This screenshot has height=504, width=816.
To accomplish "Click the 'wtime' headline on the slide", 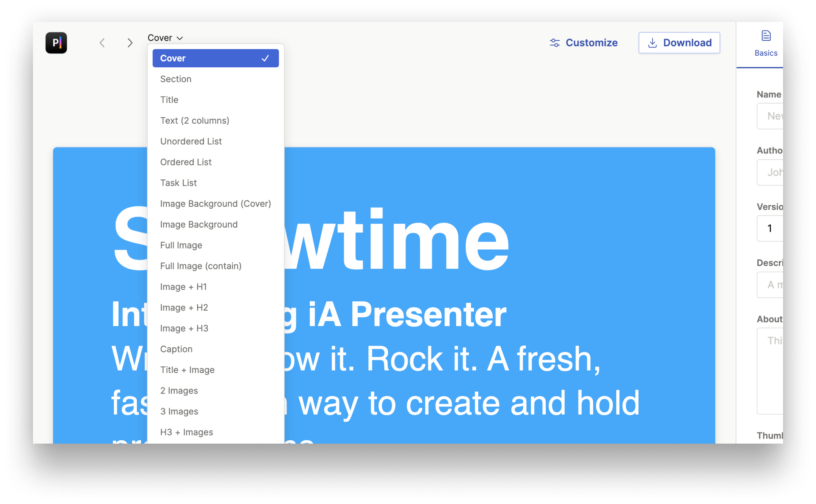I will [x=397, y=240].
